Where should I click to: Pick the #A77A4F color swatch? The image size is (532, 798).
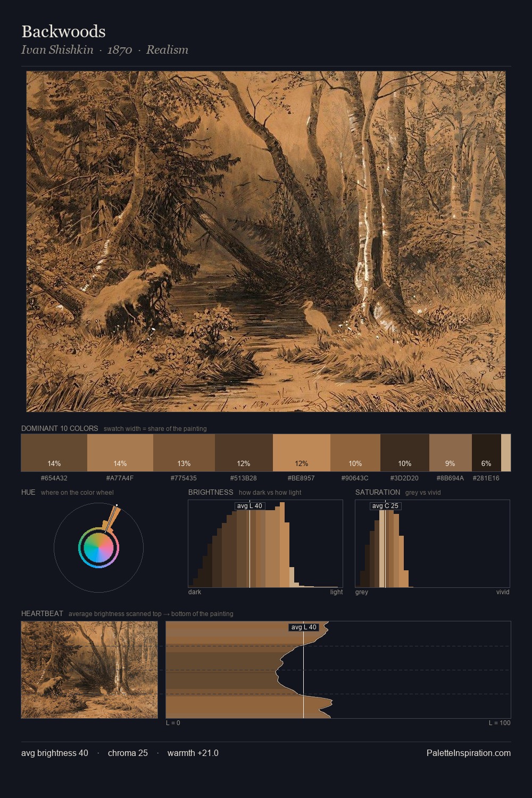pyautogui.click(x=120, y=453)
